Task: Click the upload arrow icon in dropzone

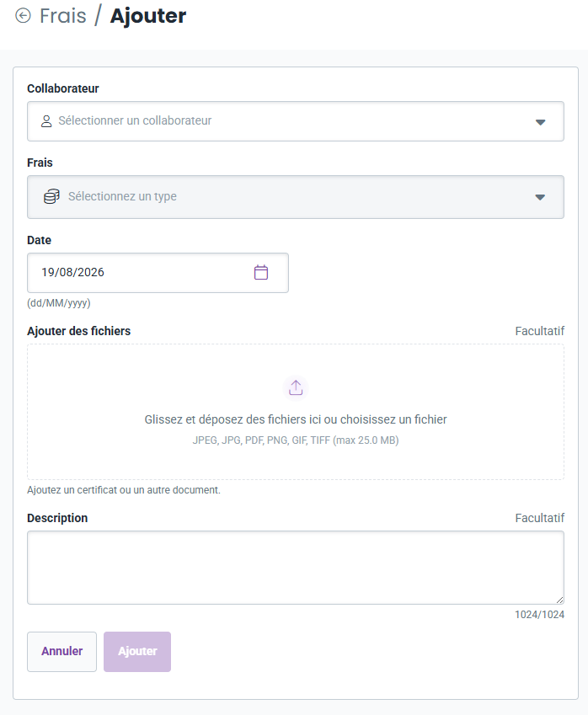Action: 296,388
